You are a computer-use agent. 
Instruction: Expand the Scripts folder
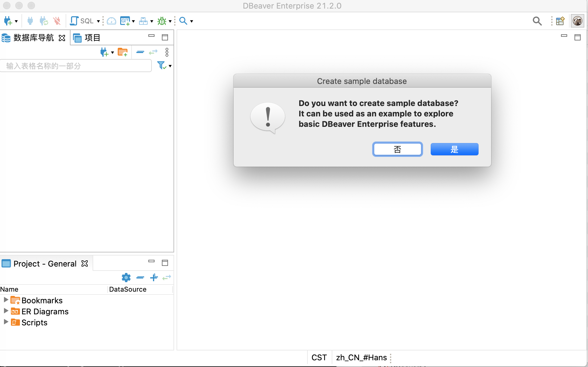(6, 322)
